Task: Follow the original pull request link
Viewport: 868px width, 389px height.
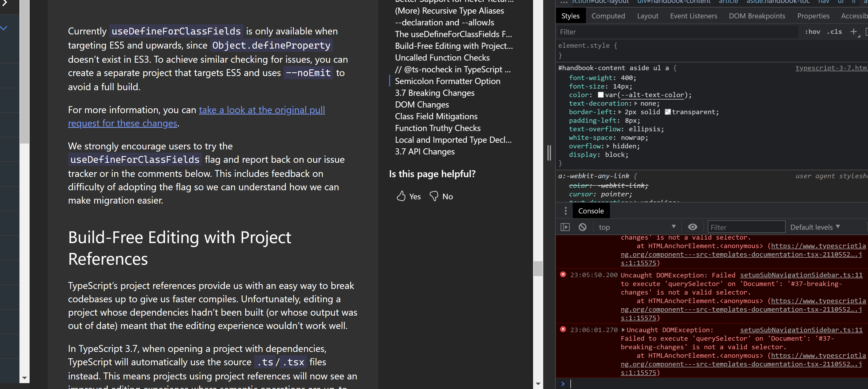Action: (262, 110)
